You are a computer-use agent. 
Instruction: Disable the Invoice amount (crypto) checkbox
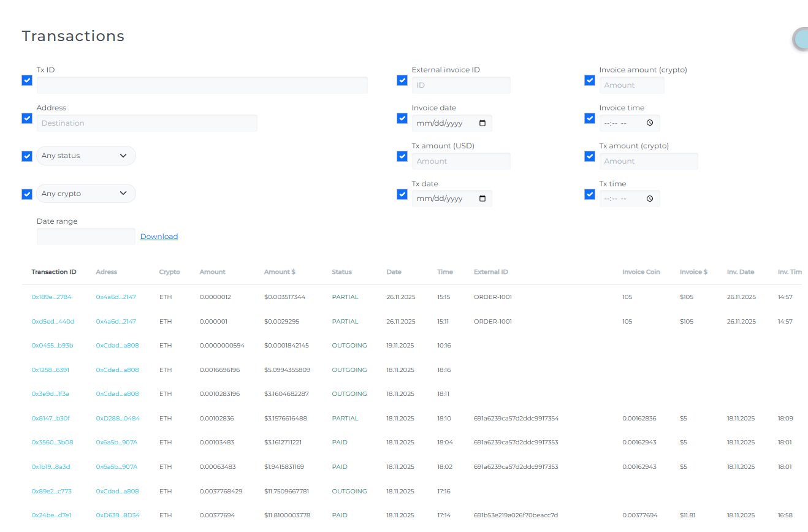[x=590, y=80]
